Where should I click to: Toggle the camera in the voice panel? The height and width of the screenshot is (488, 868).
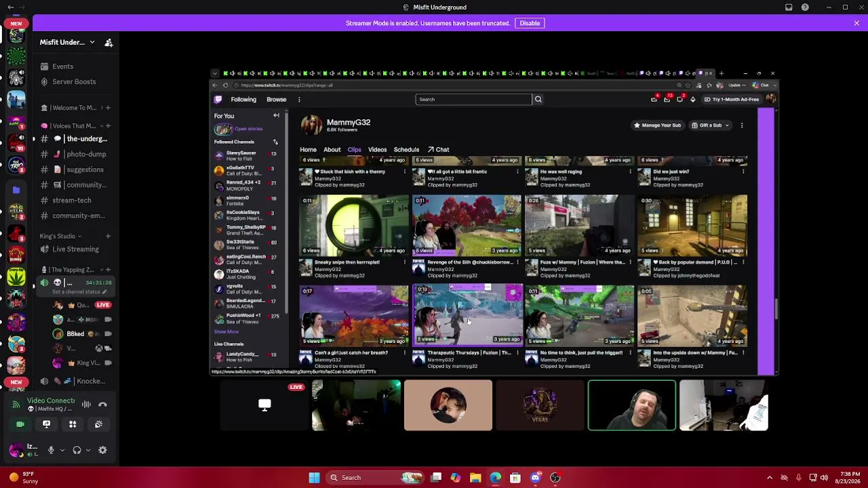pos(20,424)
